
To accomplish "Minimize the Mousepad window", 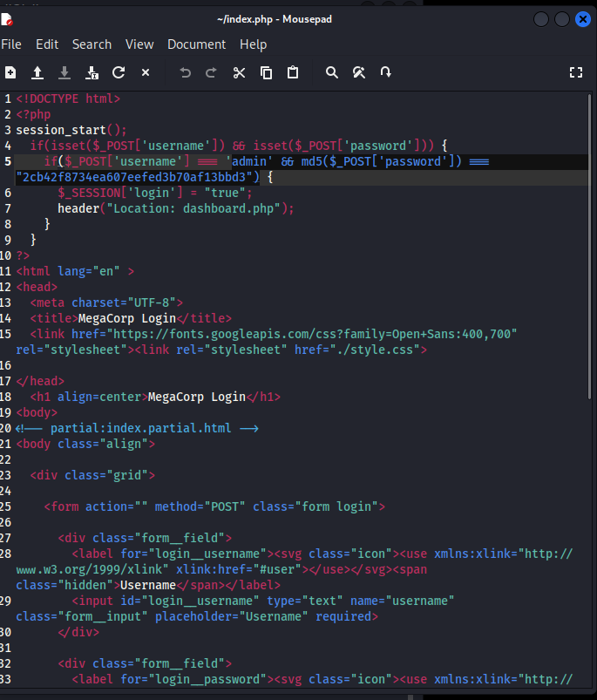I will [x=540, y=19].
